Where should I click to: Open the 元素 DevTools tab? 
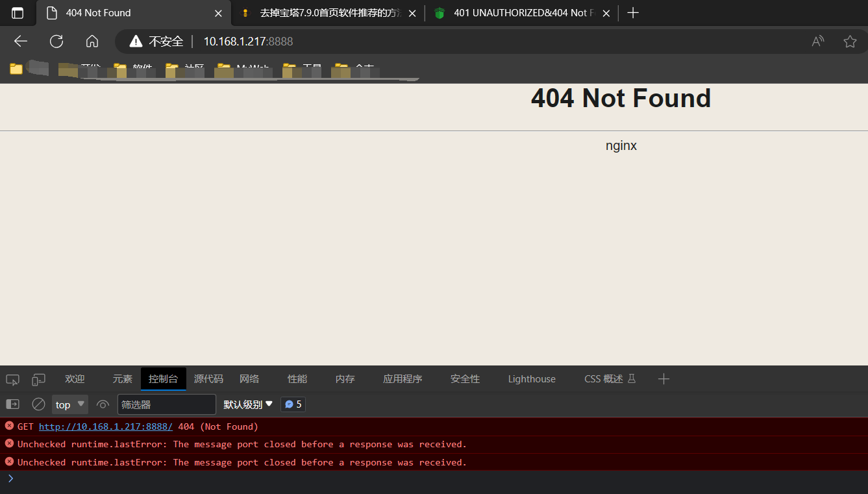coord(122,379)
